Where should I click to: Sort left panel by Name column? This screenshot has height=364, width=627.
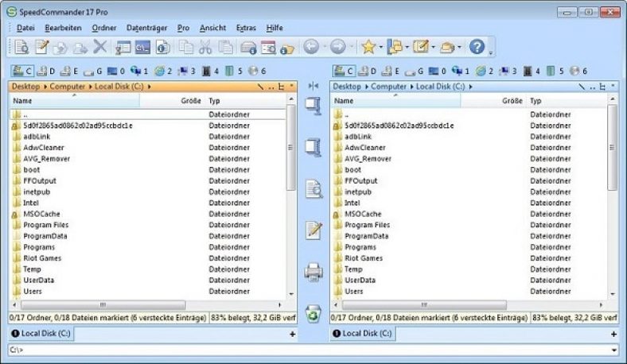pyautogui.click(x=74, y=101)
